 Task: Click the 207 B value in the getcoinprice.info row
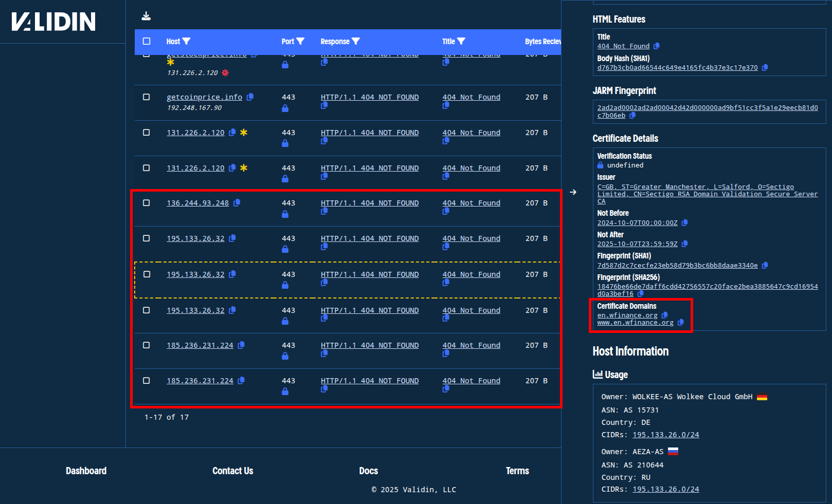tap(536, 97)
